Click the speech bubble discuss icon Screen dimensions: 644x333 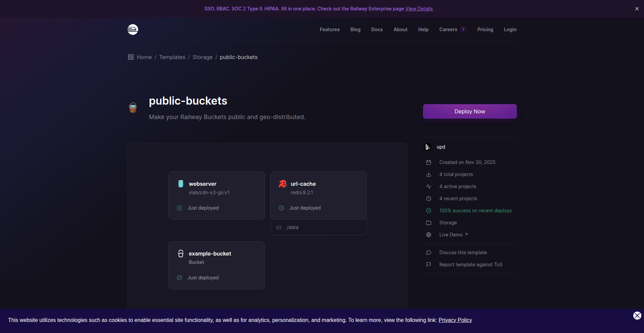tap(429, 253)
